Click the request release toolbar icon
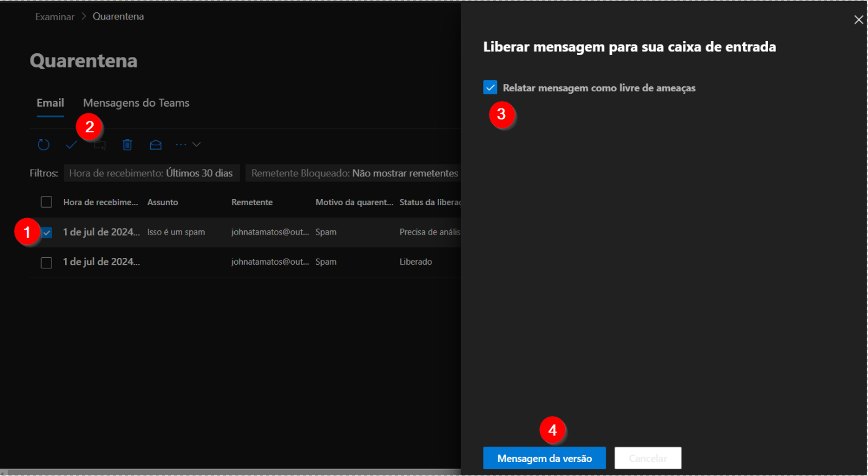 point(99,145)
